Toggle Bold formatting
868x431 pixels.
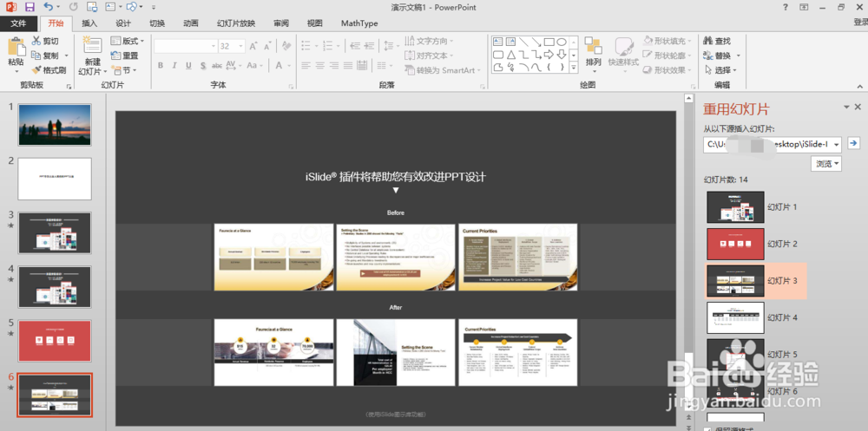pos(161,65)
